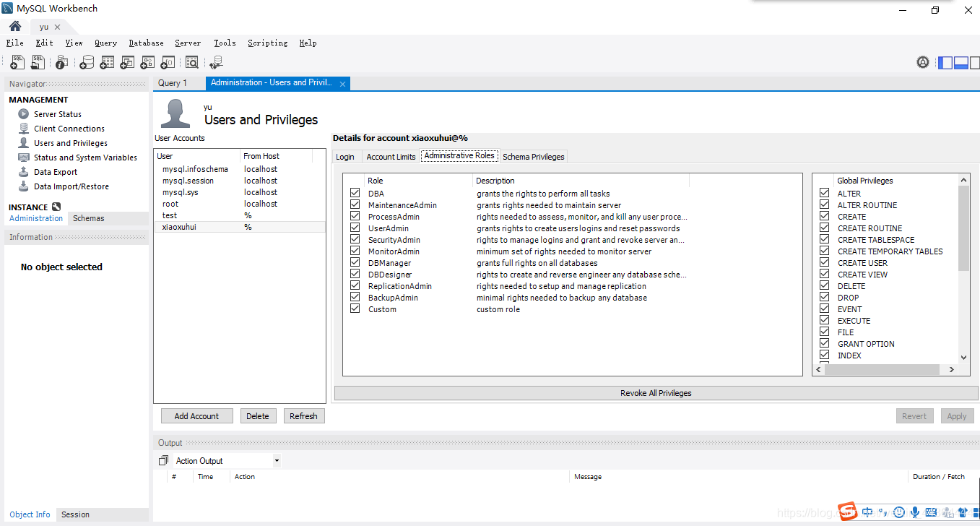Image resolution: width=980 pixels, height=526 pixels.
Task: Sort accounts by From Host column
Action: pyautogui.click(x=276, y=156)
